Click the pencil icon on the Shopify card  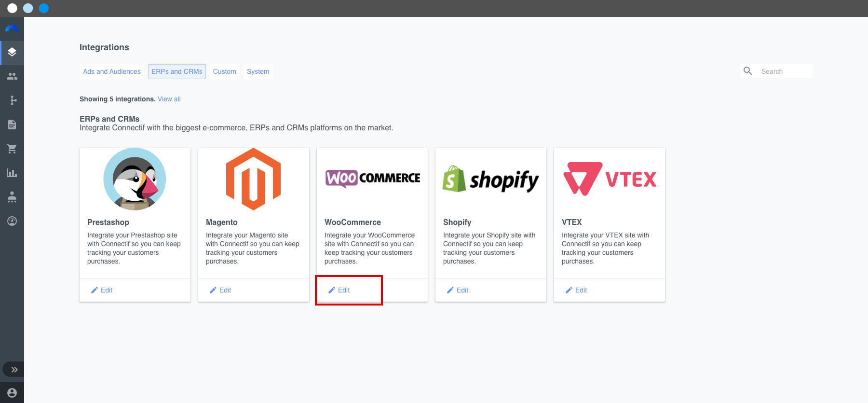tap(450, 290)
